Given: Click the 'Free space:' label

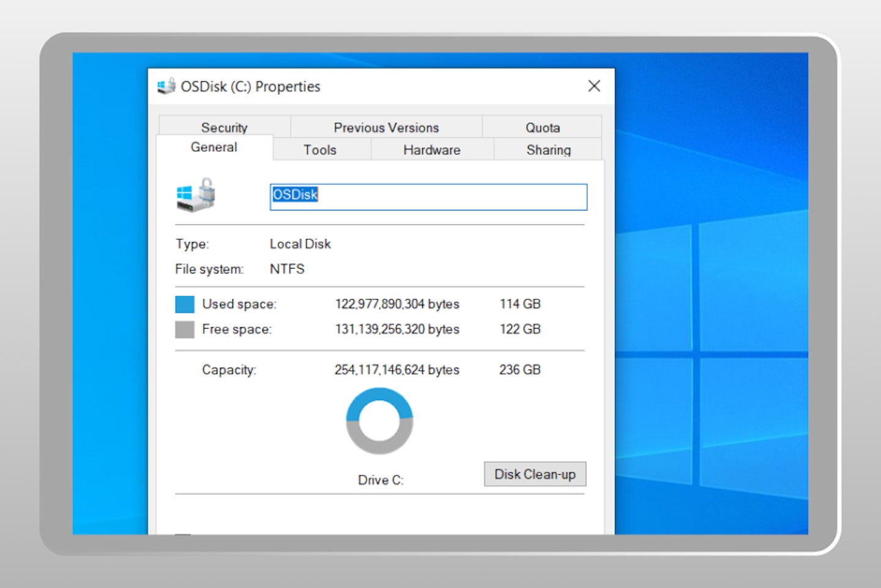Looking at the screenshot, I should point(237,329).
